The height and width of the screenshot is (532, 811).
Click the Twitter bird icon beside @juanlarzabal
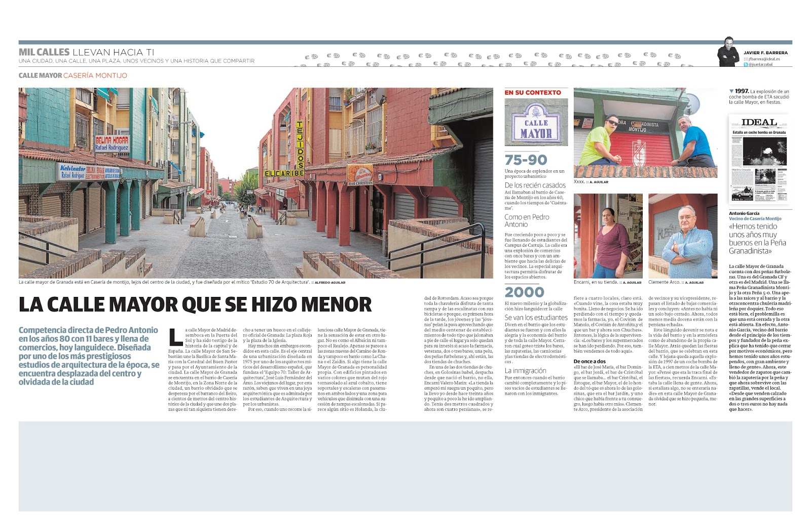pos(746,65)
